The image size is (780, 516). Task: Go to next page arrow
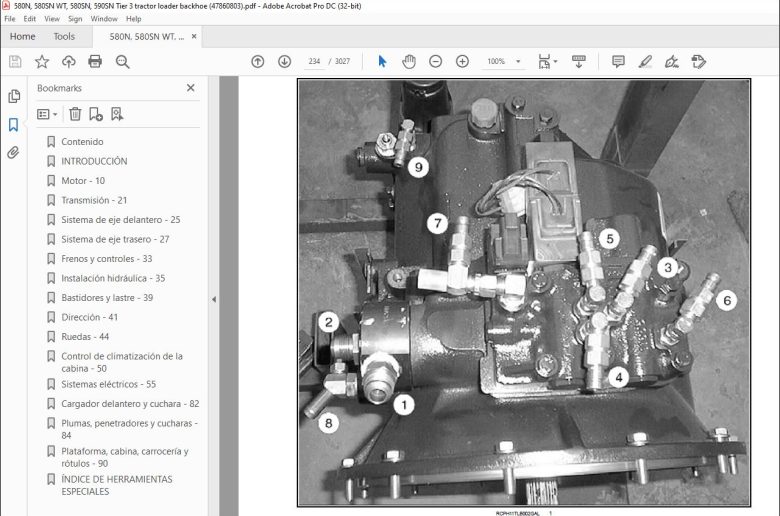285,62
